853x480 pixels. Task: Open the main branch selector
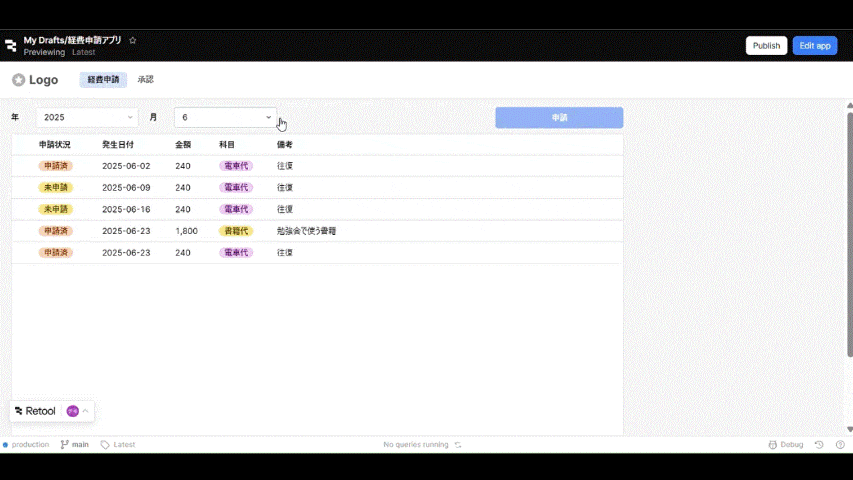tap(75, 445)
